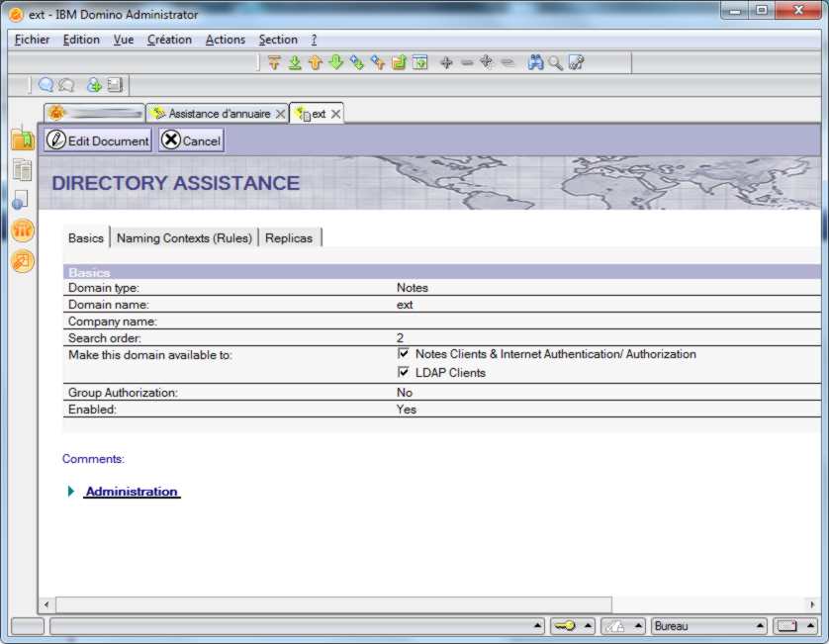Click the Edit Document button
829x644 pixels.
pos(98,140)
